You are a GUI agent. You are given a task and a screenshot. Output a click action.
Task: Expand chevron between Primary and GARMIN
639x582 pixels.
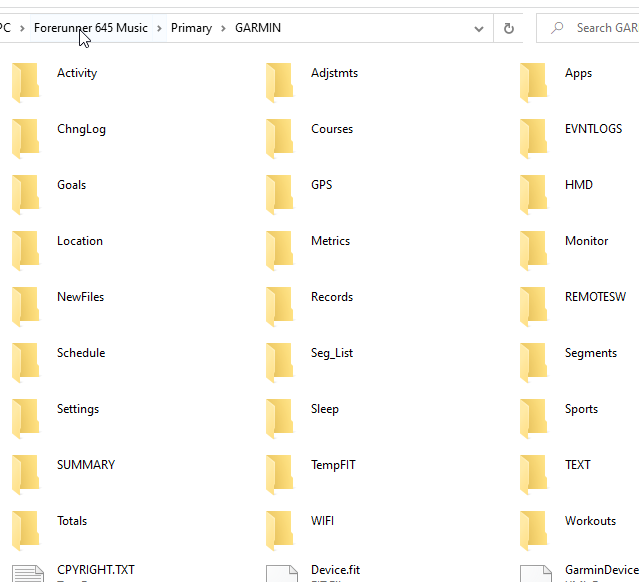point(223,29)
